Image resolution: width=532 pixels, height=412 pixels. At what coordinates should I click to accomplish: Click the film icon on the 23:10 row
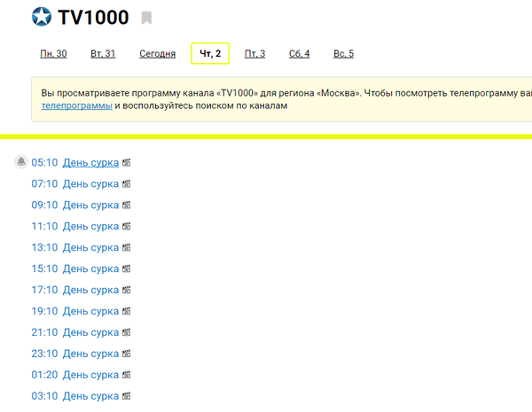(127, 354)
